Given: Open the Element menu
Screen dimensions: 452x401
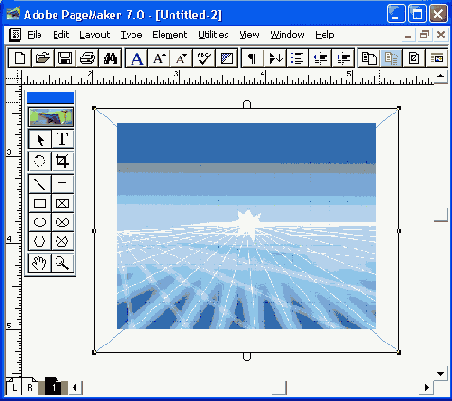Looking at the screenshot, I should (x=170, y=35).
